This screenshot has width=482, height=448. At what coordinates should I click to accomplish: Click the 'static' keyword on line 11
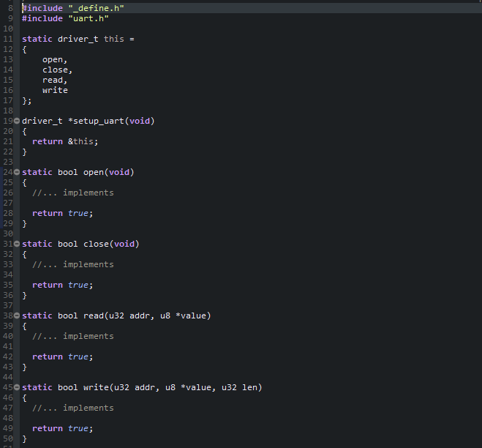(37, 39)
